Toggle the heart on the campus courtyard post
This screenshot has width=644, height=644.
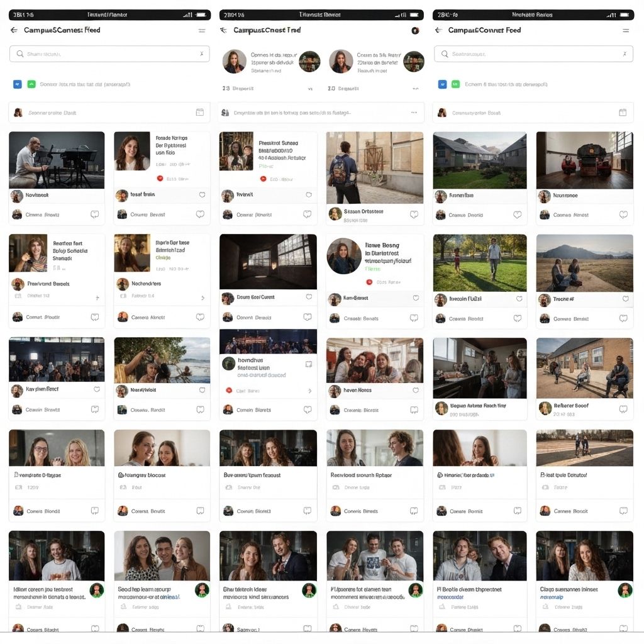517,214
